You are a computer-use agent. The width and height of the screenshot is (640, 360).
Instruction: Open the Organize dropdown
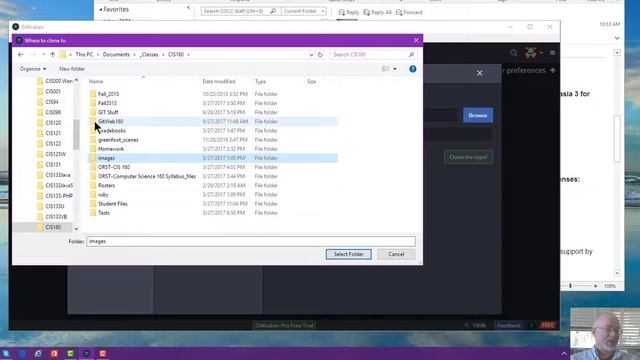[33, 69]
